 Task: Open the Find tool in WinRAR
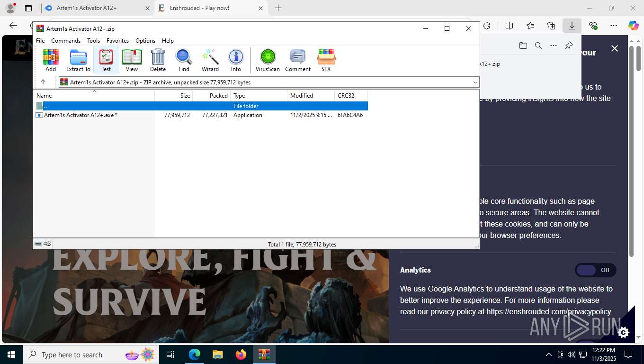coord(184,60)
